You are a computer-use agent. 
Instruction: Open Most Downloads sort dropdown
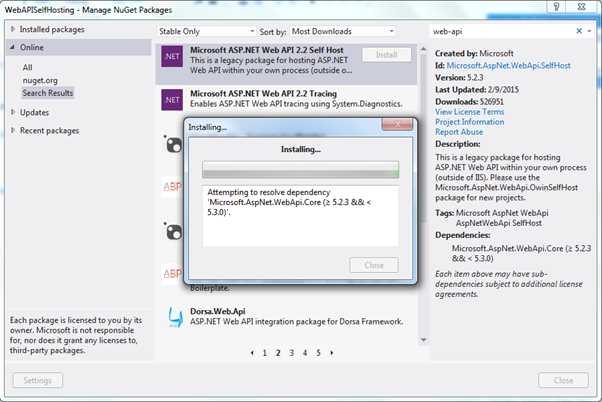(x=343, y=31)
